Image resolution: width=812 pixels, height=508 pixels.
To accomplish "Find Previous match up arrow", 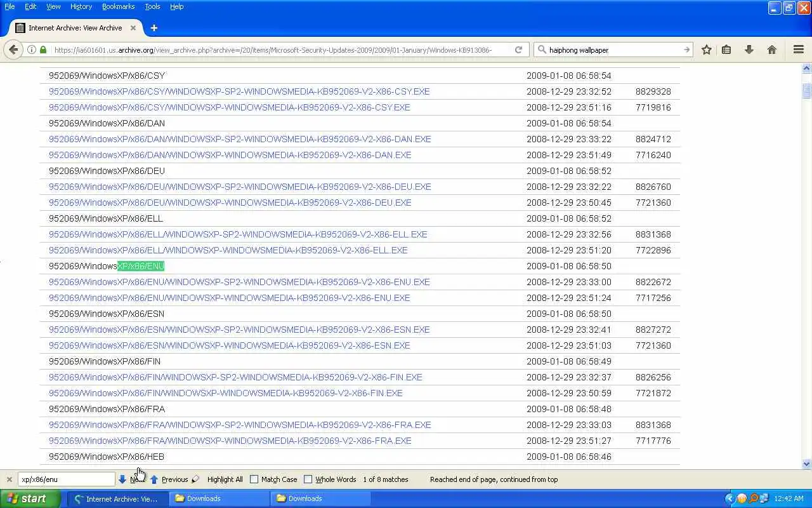I will pyautogui.click(x=154, y=479).
